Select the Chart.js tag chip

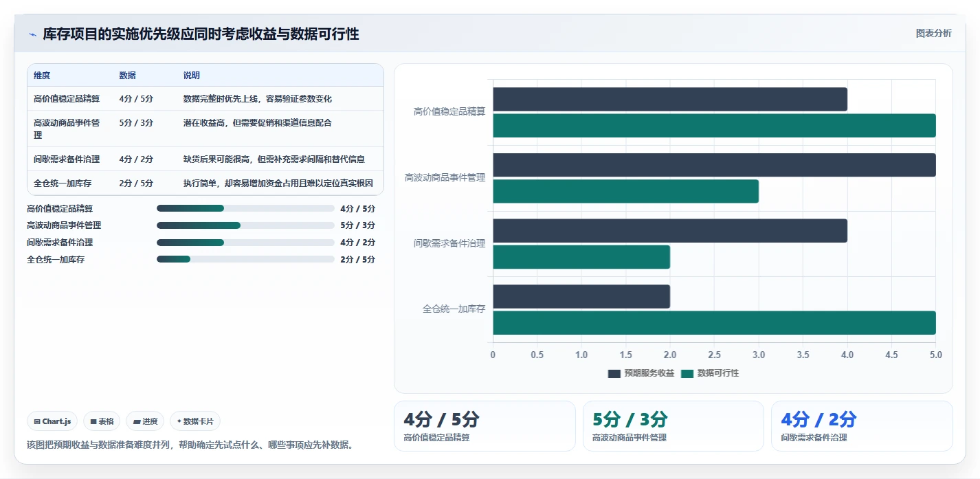[52, 421]
